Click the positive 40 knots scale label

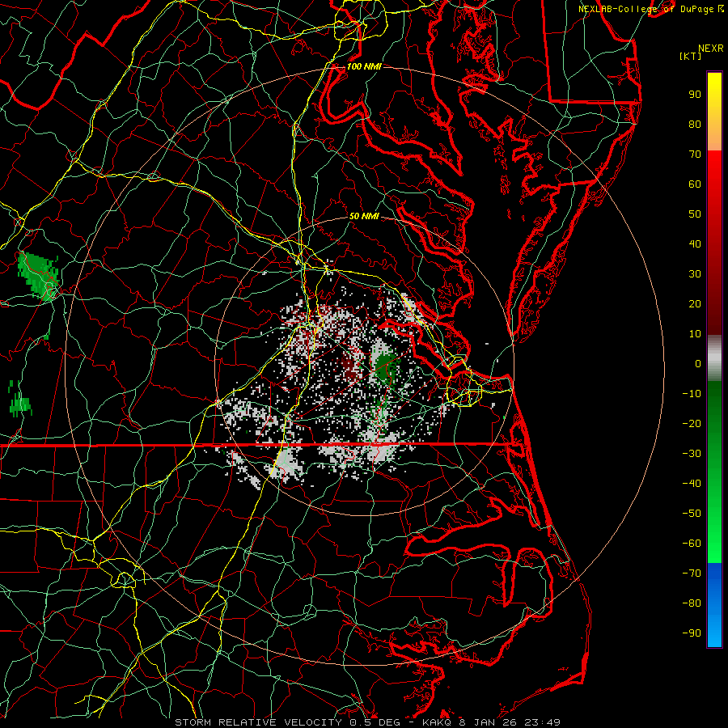(x=695, y=244)
